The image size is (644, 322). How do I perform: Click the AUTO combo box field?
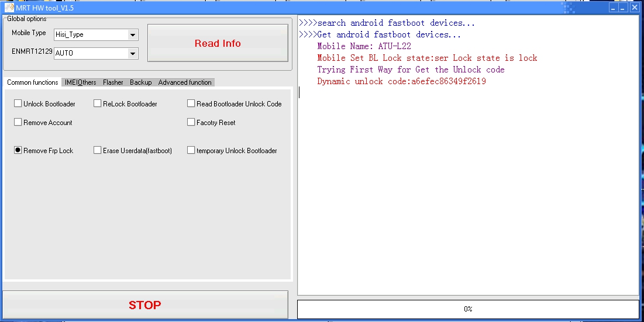(96, 53)
